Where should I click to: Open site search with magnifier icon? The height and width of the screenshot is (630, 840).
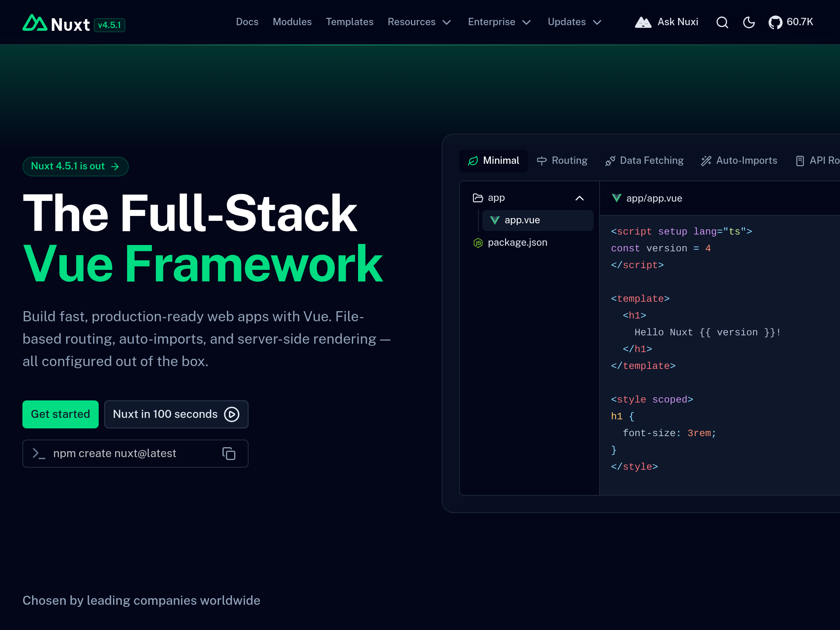722,22
